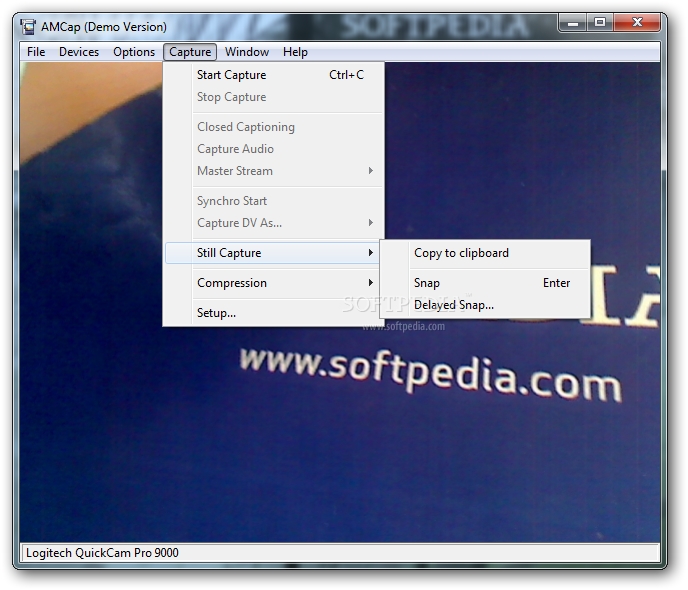The image size is (688, 590).
Task: Choose Snap in the Still Capture submenu
Action: (x=485, y=283)
